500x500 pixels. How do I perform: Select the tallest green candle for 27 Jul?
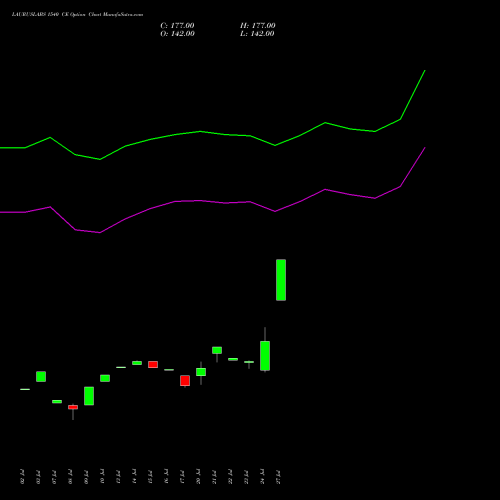(281, 280)
